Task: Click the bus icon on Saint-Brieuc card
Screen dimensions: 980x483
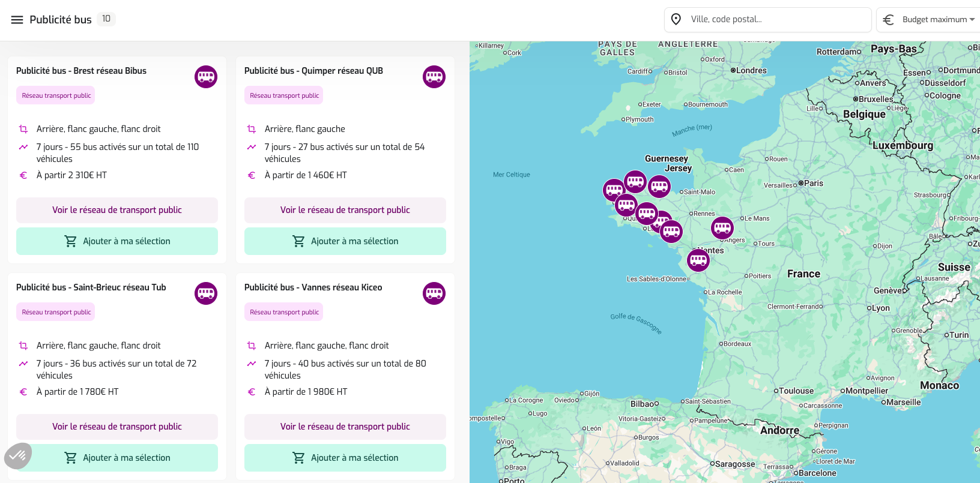Action: tap(206, 293)
